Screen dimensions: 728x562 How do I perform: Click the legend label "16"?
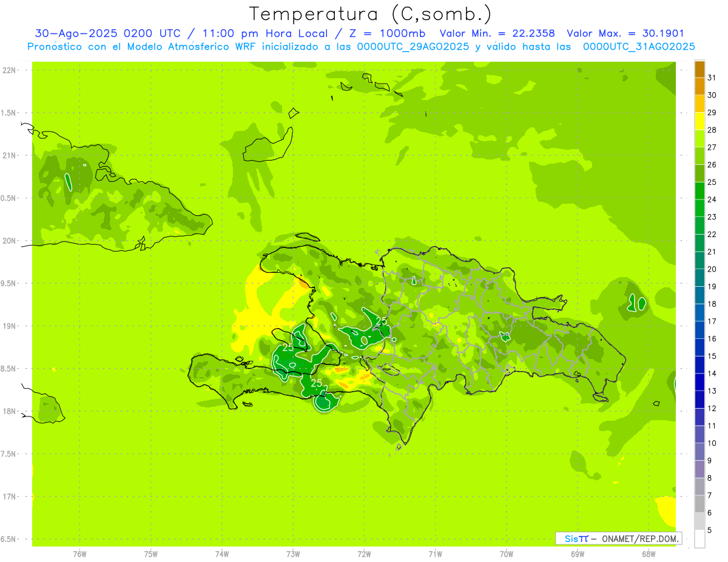(712, 339)
